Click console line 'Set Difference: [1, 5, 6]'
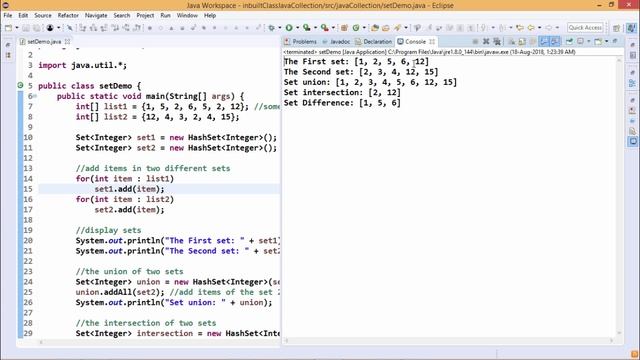The height and width of the screenshot is (360, 640). pyautogui.click(x=342, y=103)
